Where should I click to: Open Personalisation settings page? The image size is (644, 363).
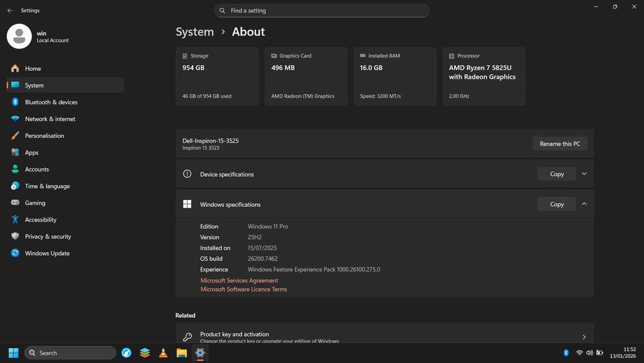click(x=44, y=135)
